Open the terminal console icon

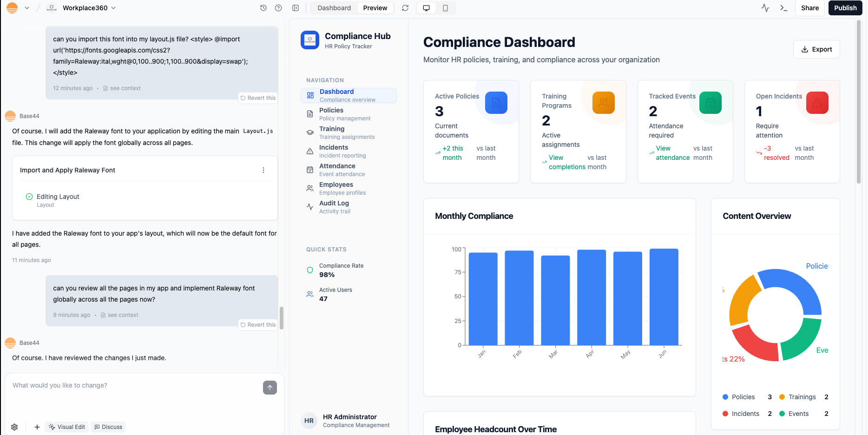(784, 8)
